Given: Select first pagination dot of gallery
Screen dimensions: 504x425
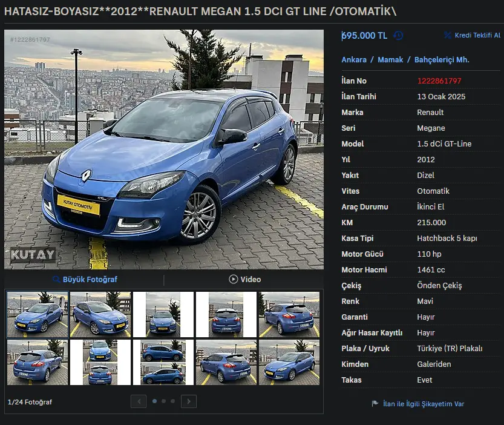Looking at the screenshot, I should tap(155, 401).
